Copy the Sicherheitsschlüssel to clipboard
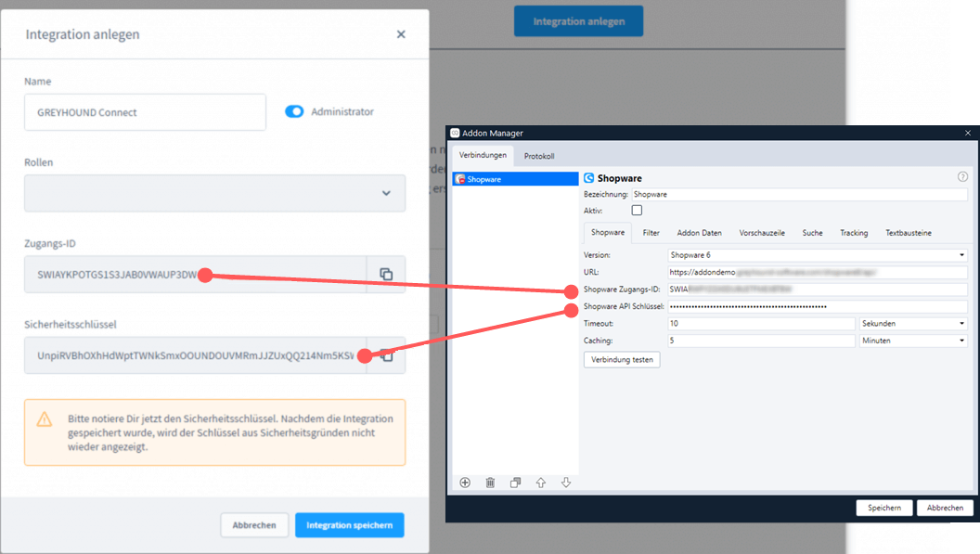Screen dimensions: 980x554 (387, 355)
